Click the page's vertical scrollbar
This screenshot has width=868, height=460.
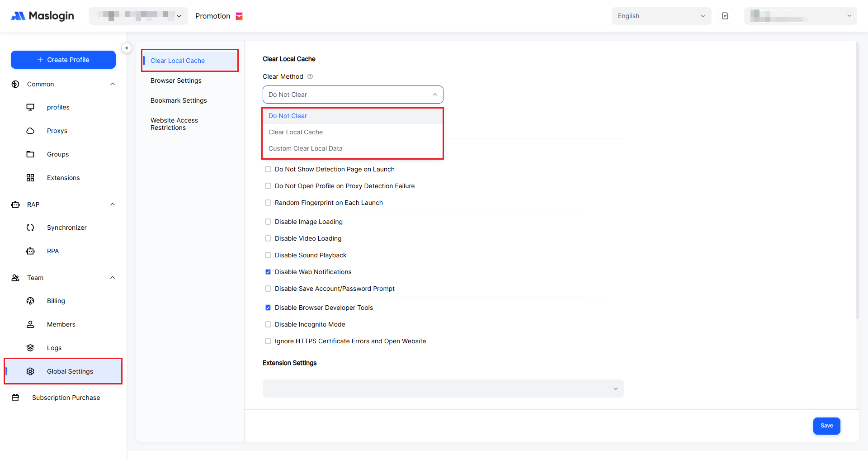tap(857, 181)
